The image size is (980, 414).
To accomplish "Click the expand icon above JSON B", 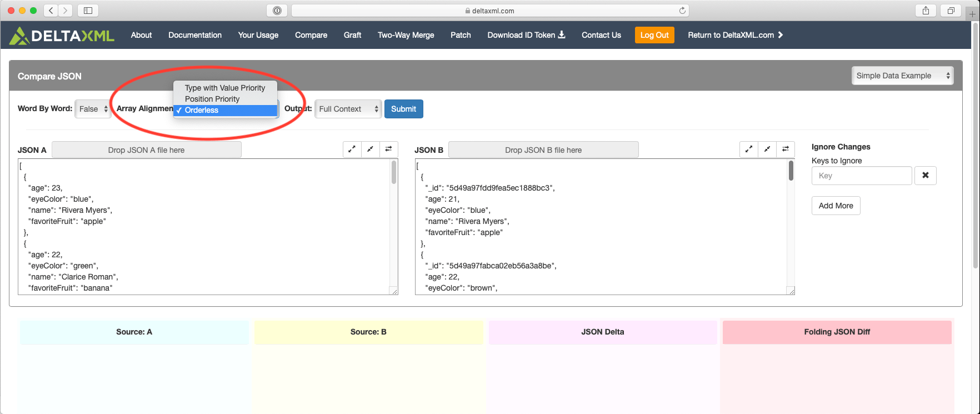I will point(749,149).
